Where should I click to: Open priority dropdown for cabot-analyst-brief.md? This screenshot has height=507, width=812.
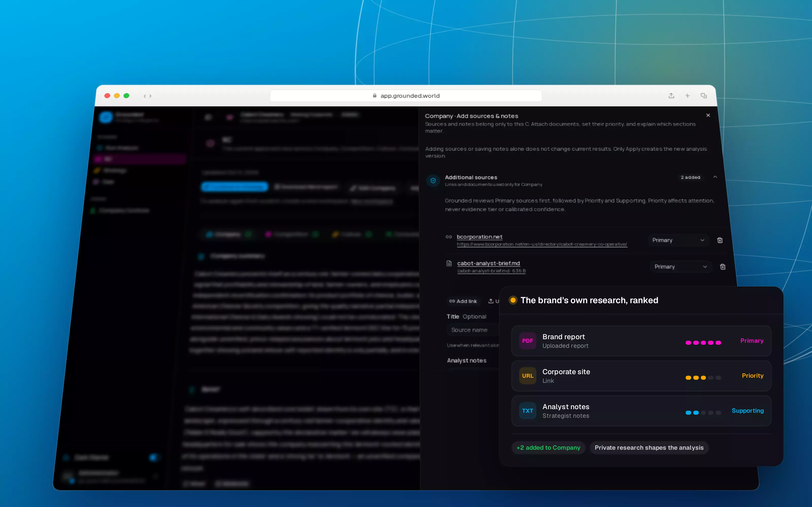[681, 267]
